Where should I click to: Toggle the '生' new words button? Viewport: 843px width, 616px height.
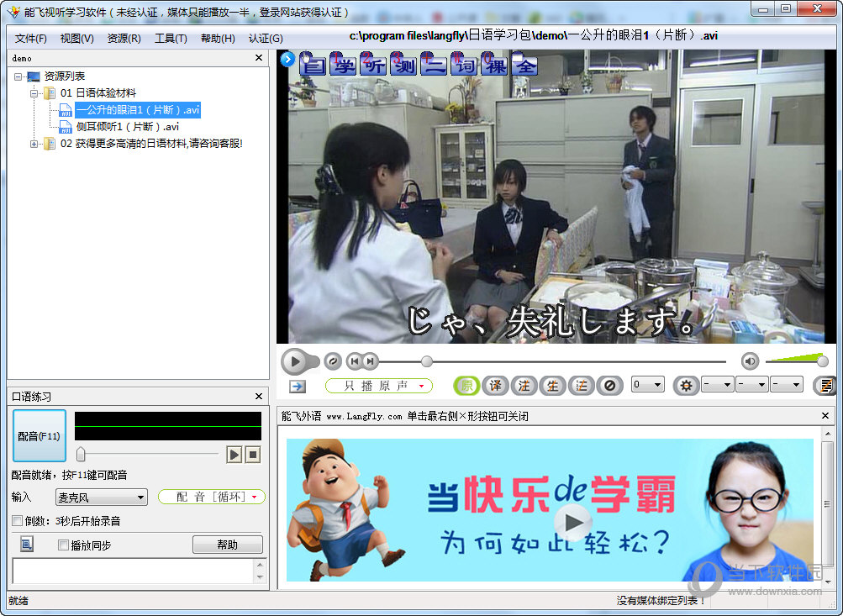[552, 386]
